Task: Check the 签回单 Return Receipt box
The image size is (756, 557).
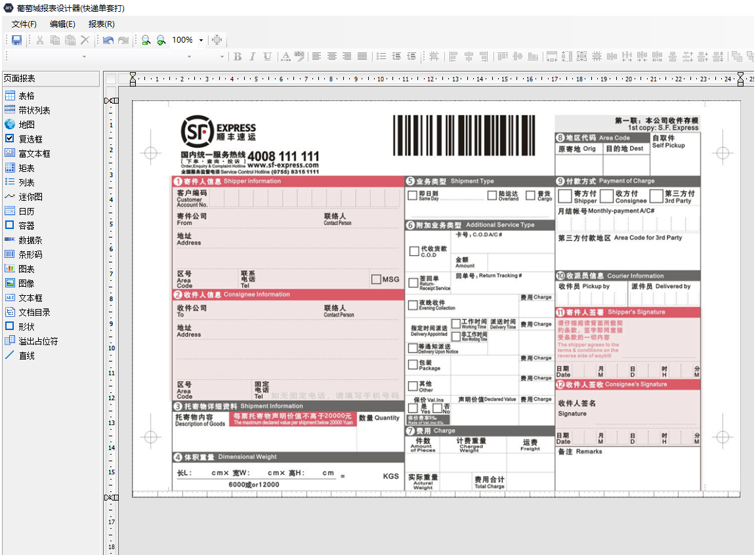Action: (x=413, y=283)
